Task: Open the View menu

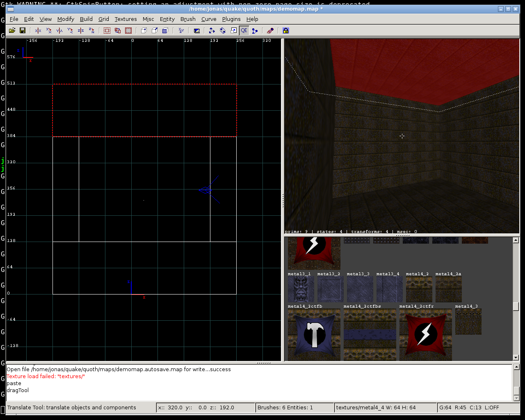Action: tap(46, 19)
